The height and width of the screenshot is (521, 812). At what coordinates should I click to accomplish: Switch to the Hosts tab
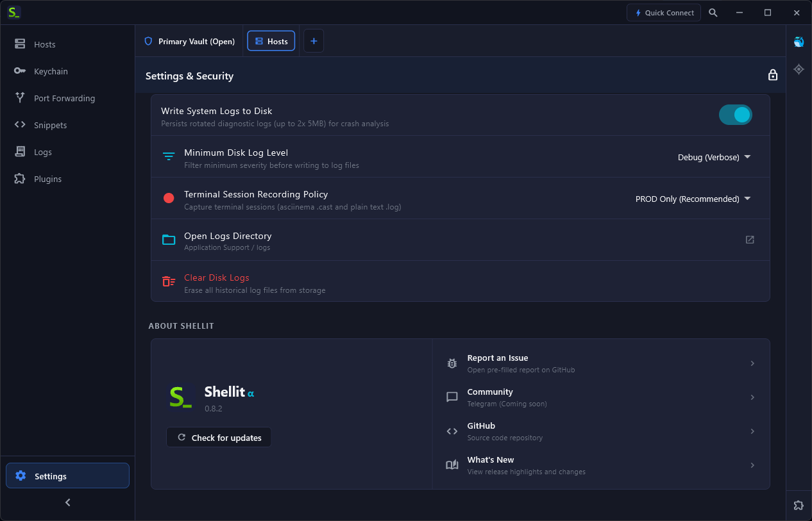pos(271,41)
